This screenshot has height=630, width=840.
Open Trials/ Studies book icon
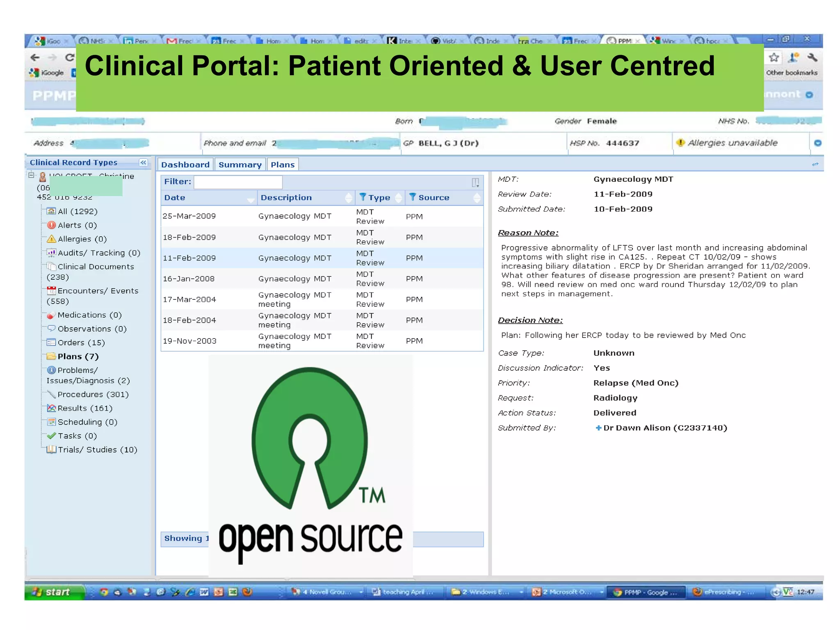(x=51, y=450)
